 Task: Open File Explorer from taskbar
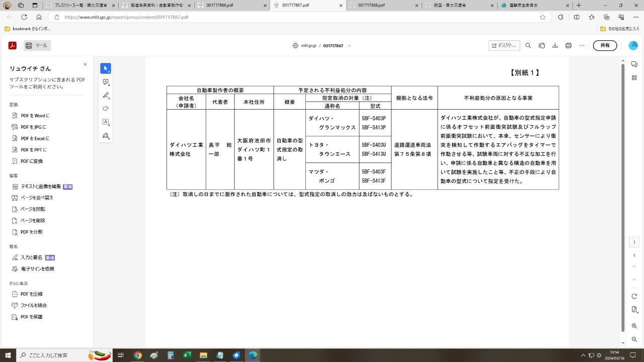coord(203,355)
